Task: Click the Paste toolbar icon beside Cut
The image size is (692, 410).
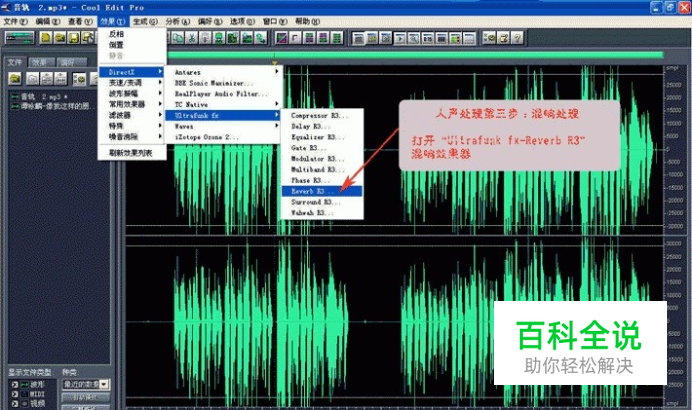Action: 205,38
